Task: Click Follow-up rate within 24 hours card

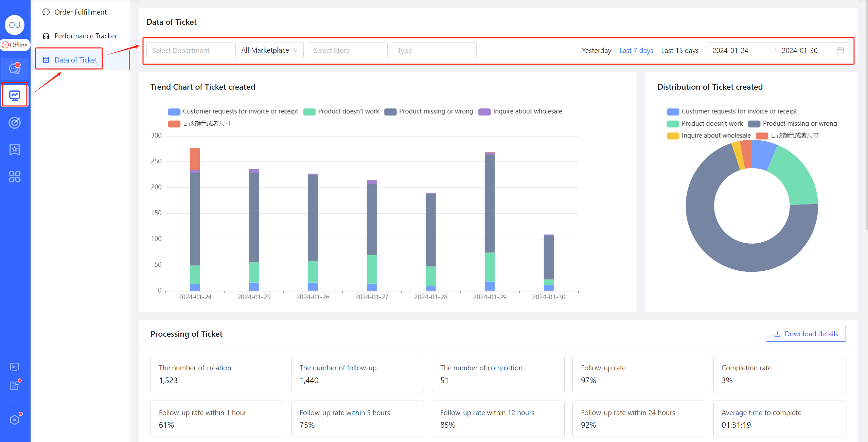Action: coord(639,419)
